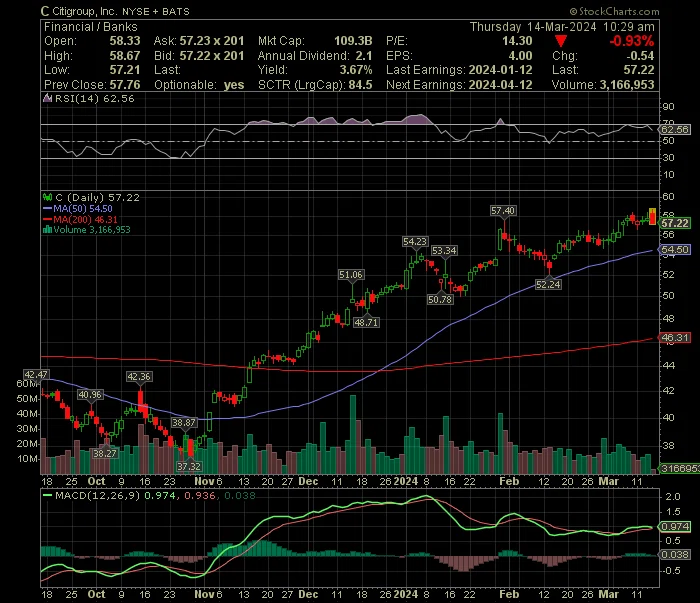Click the 0.974 MACD axis tag

click(675, 527)
